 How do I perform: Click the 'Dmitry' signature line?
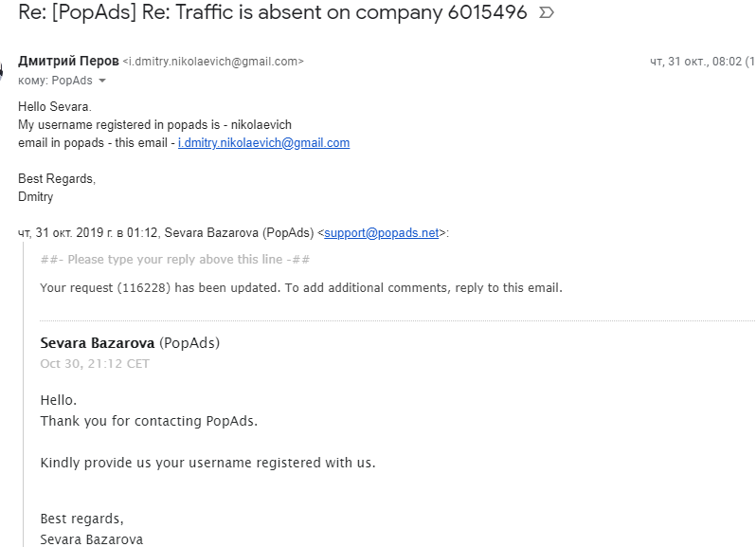(x=36, y=197)
